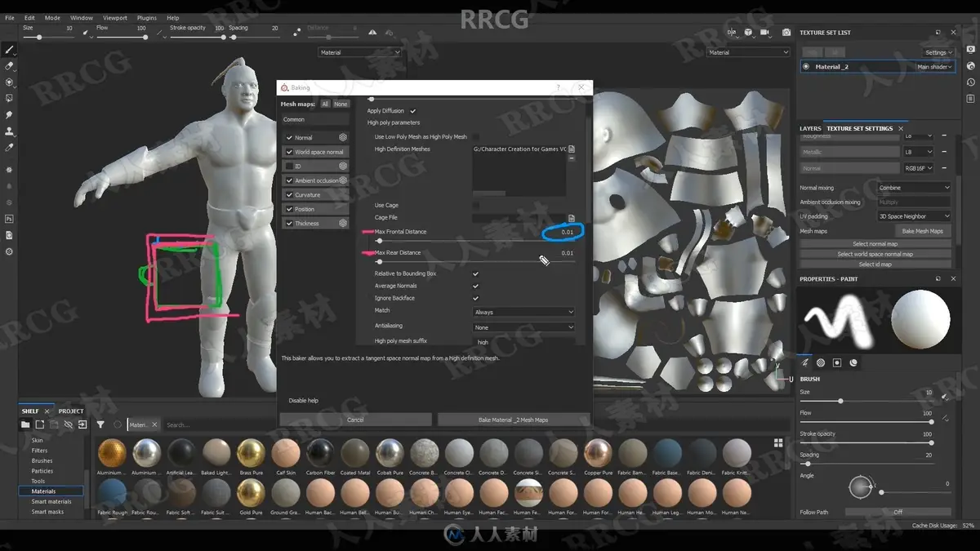
Task: Click Bake Material _2 Mesh Maps button
Action: (x=513, y=420)
